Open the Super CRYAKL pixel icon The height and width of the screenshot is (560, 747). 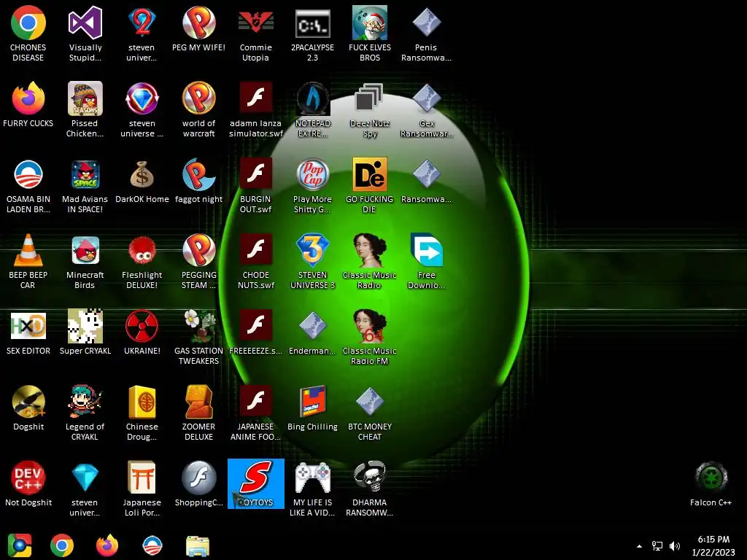(x=85, y=326)
